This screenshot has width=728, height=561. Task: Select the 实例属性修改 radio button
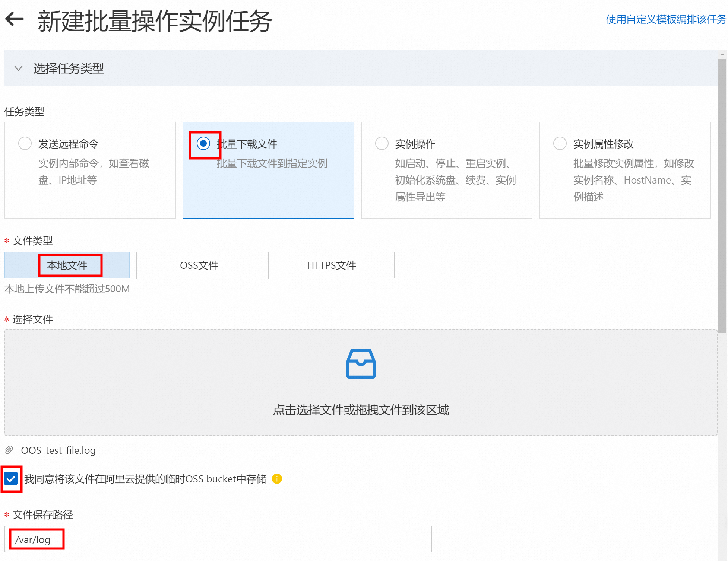(x=560, y=143)
